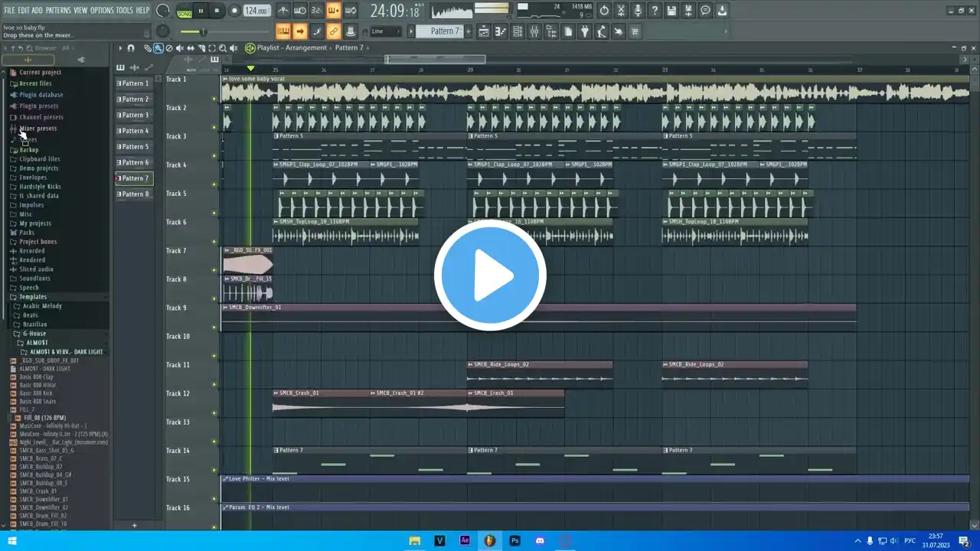Open the undo history button in the toolbar

604,11
